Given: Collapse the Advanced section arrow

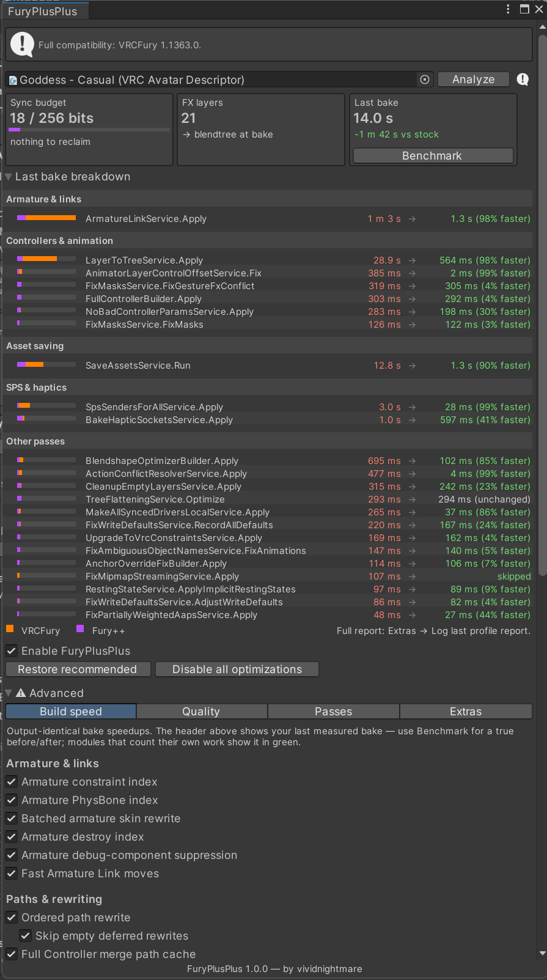Looking at the screenshot, I should coord(9,693).
